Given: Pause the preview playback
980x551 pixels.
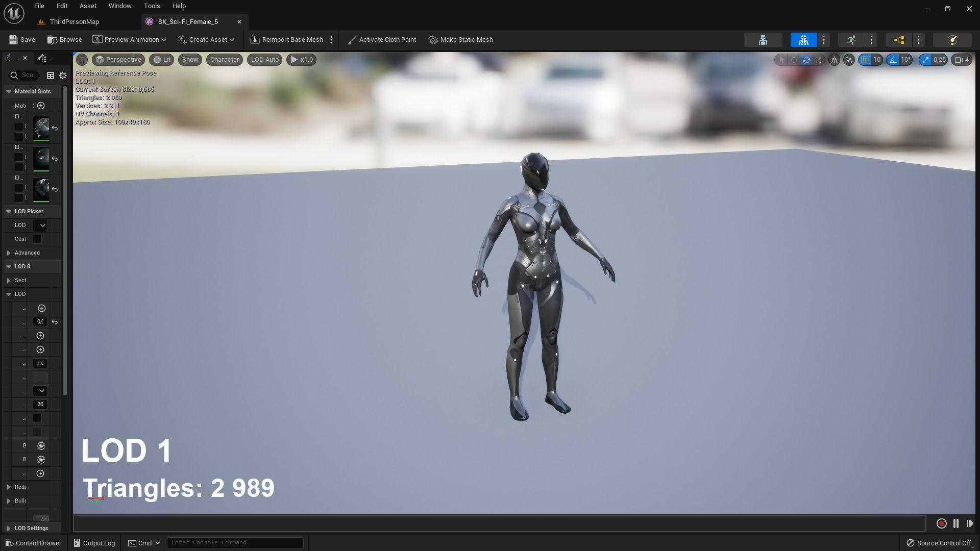Looking at the screenshot, I should [x=956, y=523].
